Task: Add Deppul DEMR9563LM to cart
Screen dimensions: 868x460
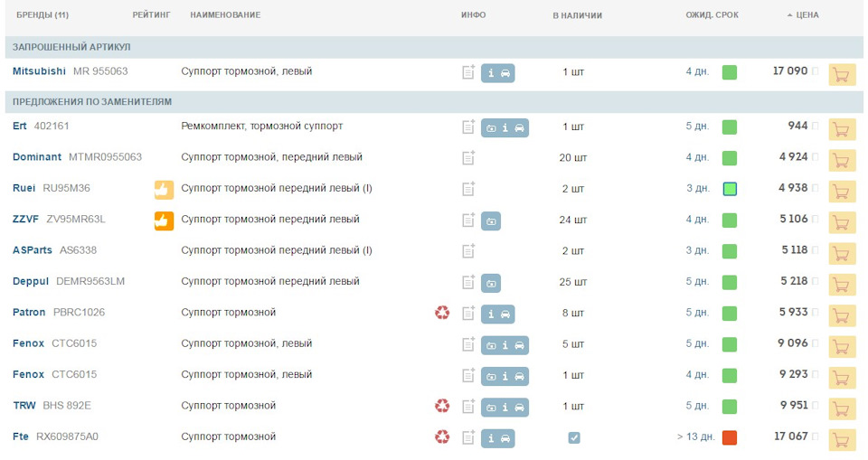Action: (842, 285)
